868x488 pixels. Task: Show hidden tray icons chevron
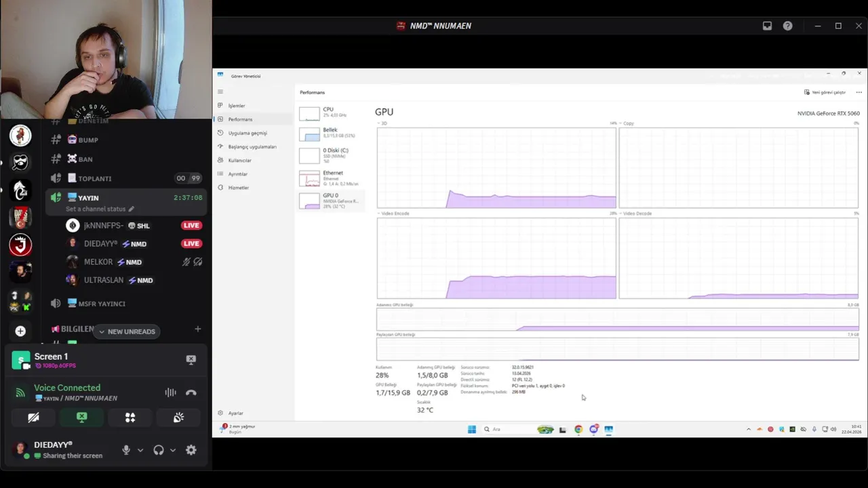coord(749,429)
